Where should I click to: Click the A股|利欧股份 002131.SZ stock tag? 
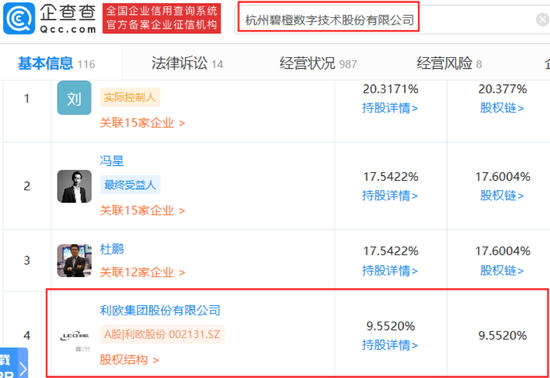tap(162, 334)
